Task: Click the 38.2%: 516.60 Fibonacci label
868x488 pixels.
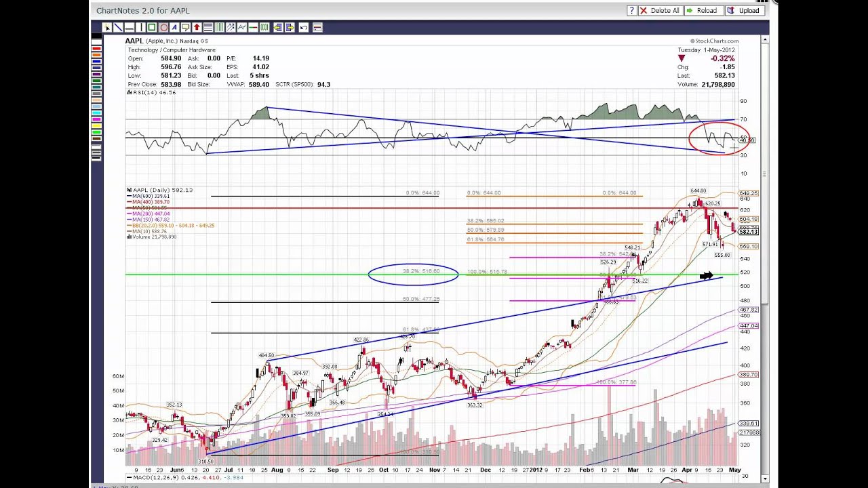Action: point(421,271)
